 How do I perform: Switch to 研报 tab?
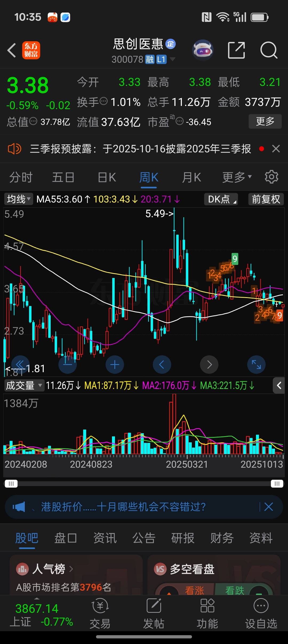[183, 538]
